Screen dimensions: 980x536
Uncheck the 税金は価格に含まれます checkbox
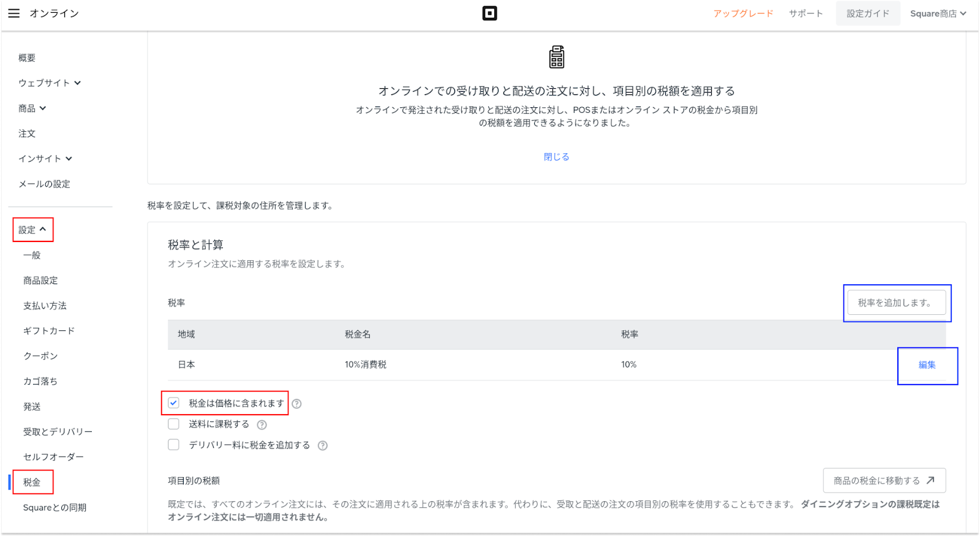pyautogui.click(x=174, y=403)
